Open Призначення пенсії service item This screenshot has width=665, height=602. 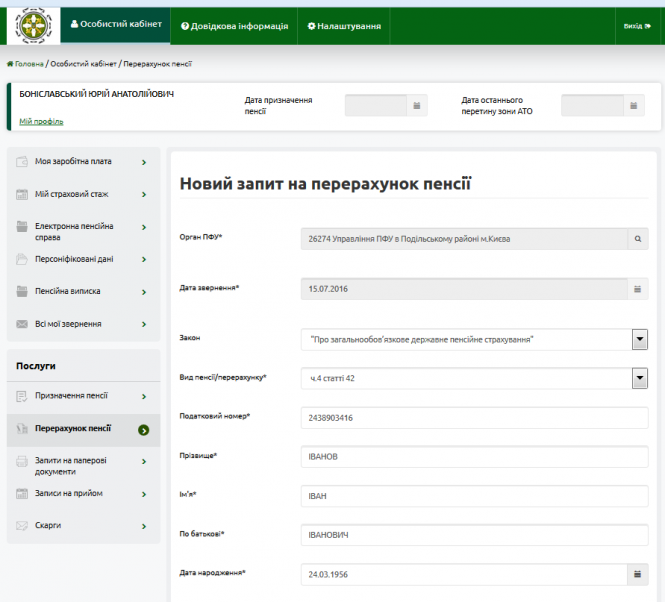point(71,395)
